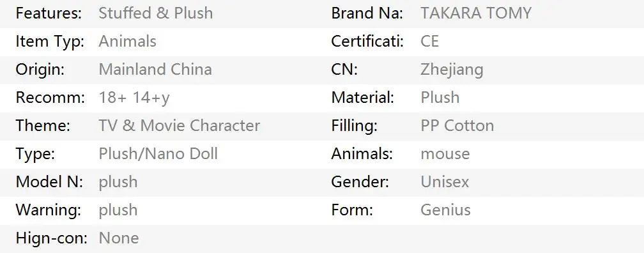Click the 'Model N:' label
Viewport: 644px width, 253px height.
49,182
